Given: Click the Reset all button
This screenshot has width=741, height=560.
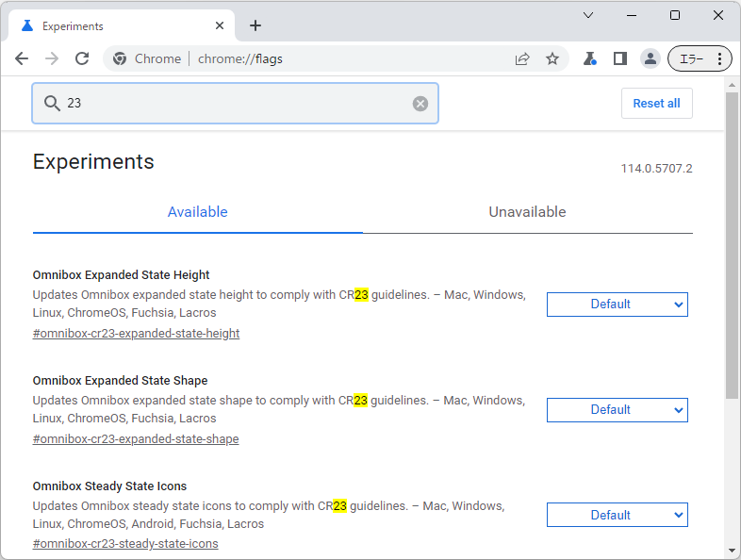Looking at the screenshot, I should point(656,103).
